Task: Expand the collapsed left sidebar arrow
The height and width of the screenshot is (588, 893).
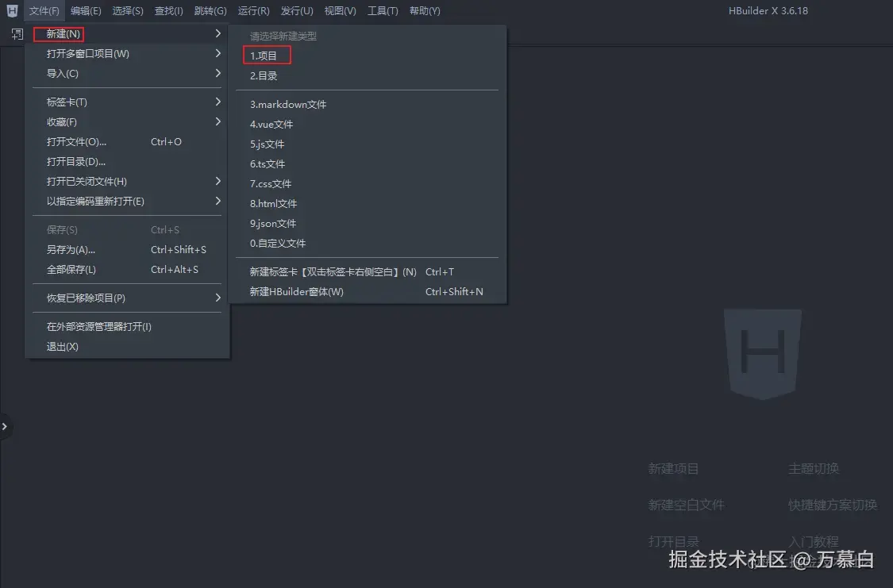Action: coord(5,426)
